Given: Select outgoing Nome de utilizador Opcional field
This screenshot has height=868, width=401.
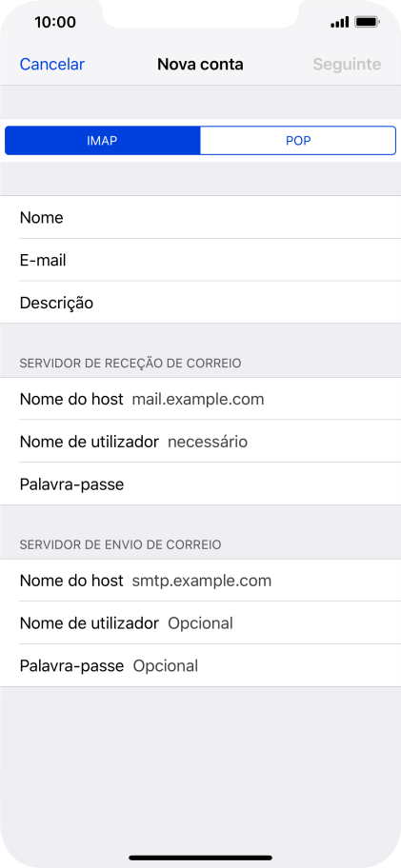Looking at the screenshot, I should tap(200, 623).
